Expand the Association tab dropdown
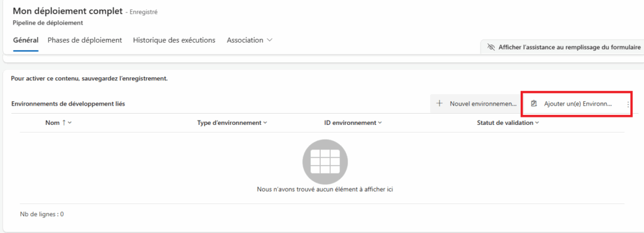 coord(250,40)
